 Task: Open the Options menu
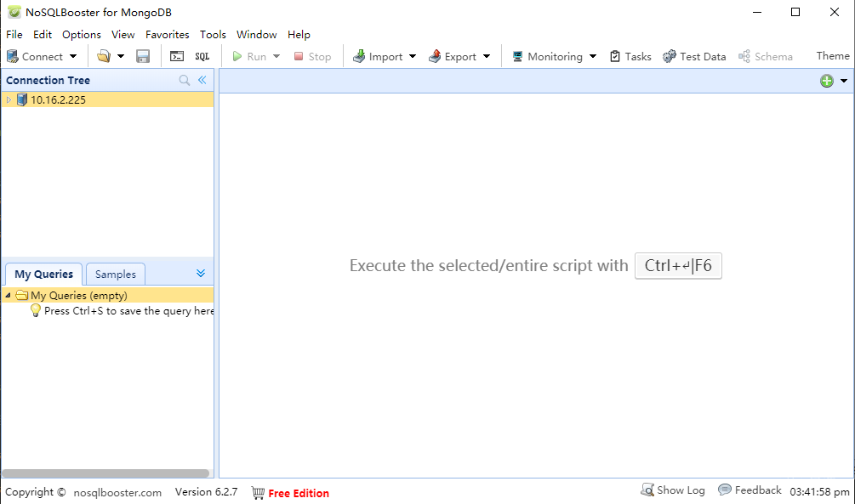click(82, 34)
